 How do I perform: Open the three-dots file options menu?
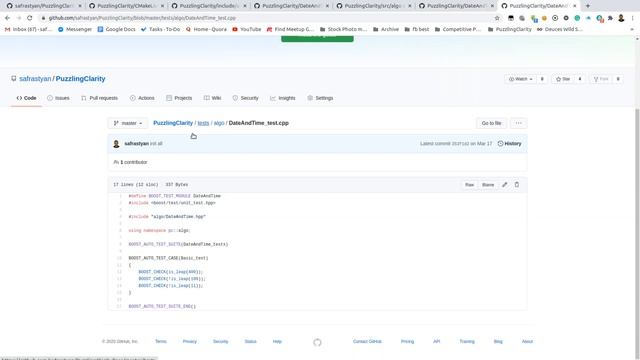(x=518, y=123)
